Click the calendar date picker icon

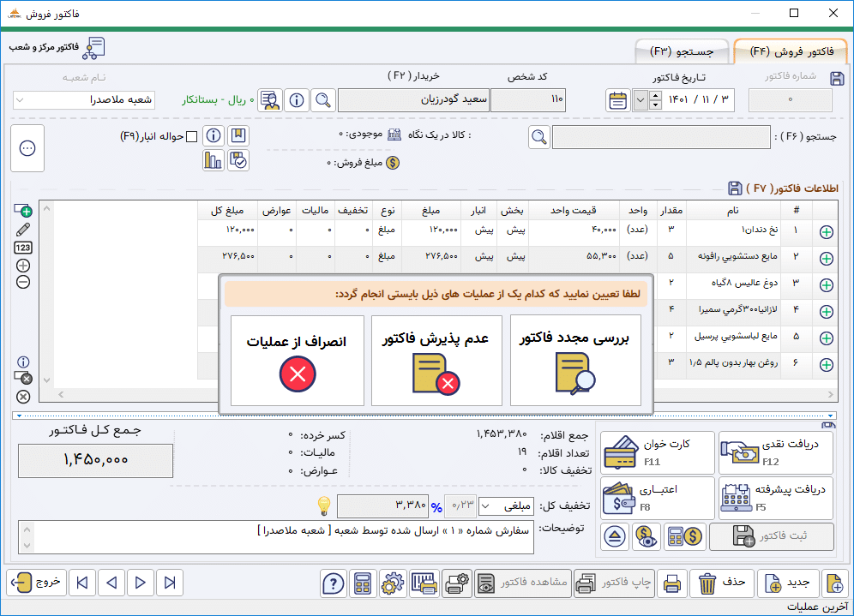point(617,100)
